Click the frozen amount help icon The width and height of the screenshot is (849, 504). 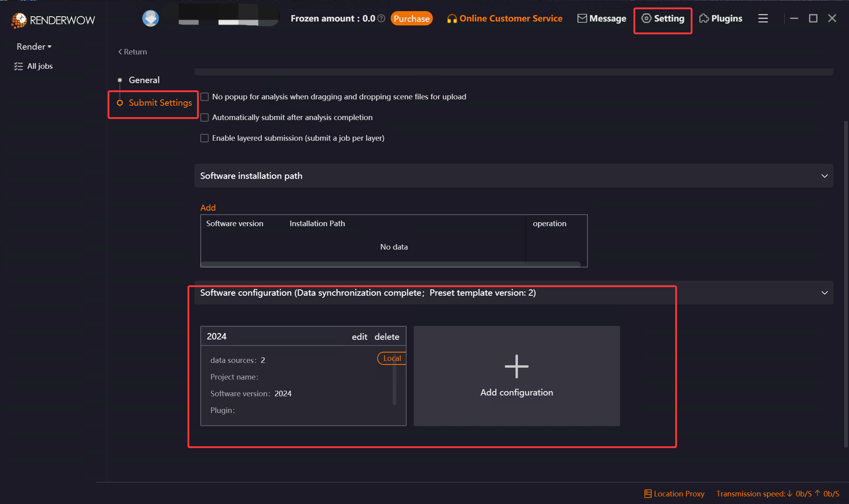click(381, 18)
